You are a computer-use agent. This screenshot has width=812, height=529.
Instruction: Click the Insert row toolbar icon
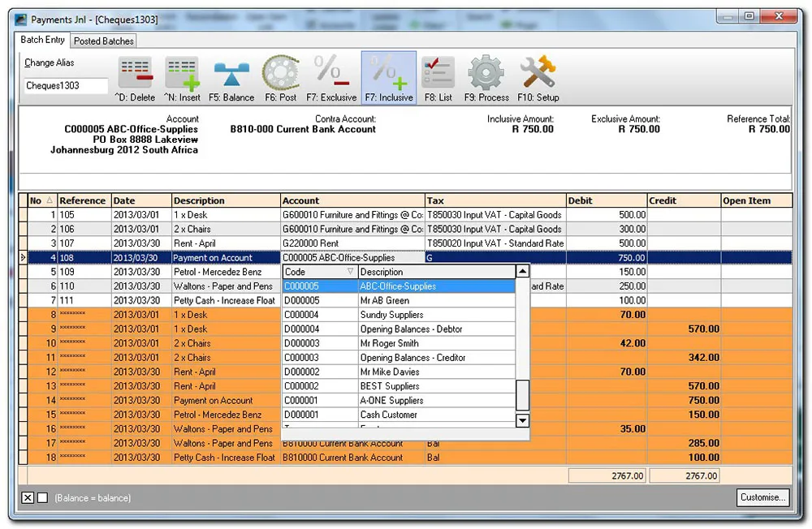coord(182,74)
